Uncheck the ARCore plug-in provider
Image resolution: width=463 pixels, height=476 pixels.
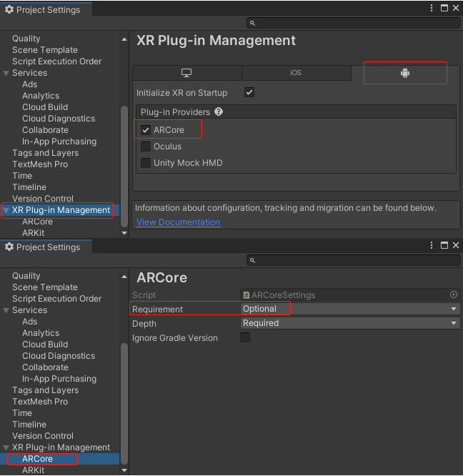(146, 130)
